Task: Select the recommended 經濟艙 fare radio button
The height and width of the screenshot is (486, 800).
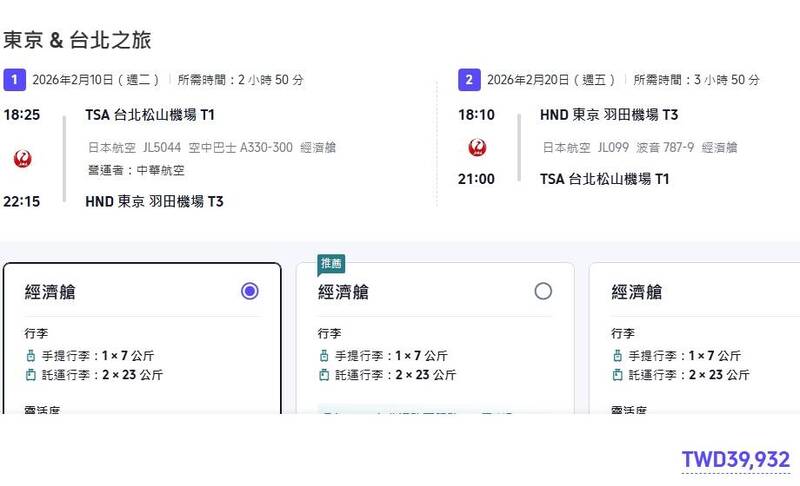Action: click(x=543, y=291)
